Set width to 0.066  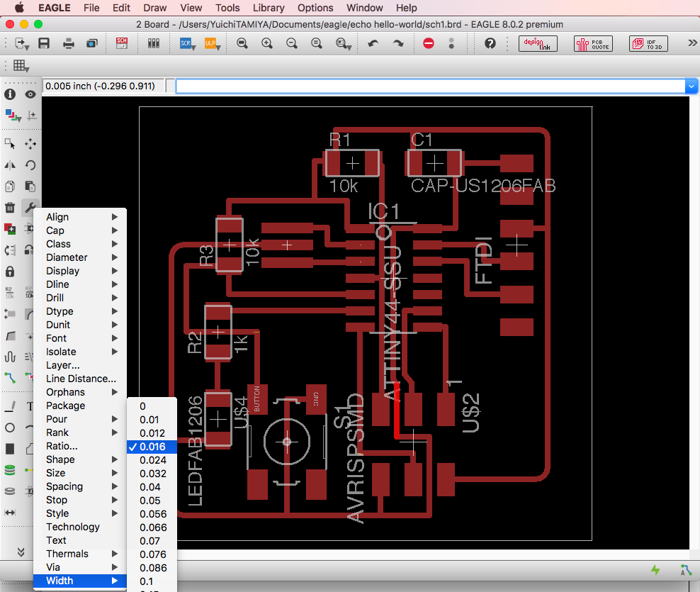click(152, 527)
